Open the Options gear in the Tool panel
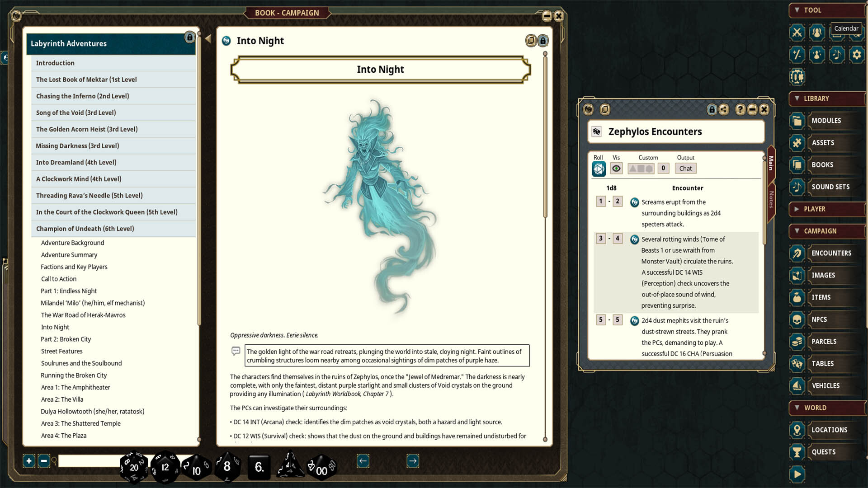This screenshot has width=868, height=488. point(857,55)
